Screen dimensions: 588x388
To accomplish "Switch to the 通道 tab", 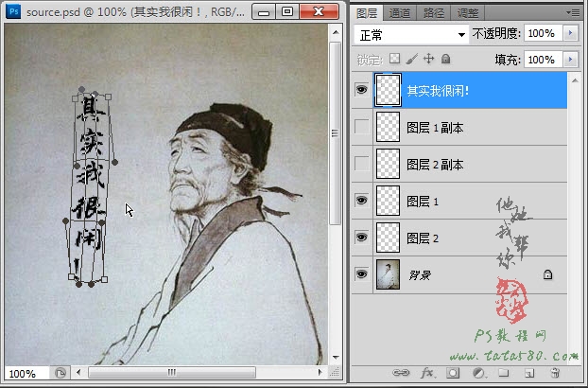I will pyautogui.click(x=400, y=13).
